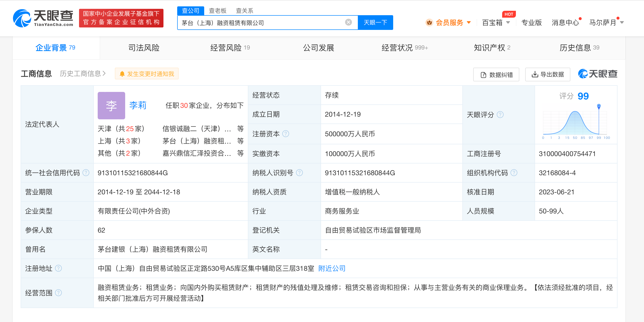
Task: Click the 导出数据 button
Action: click(548, 74)
